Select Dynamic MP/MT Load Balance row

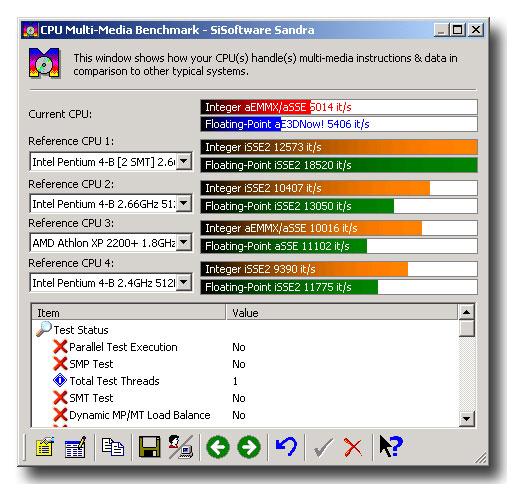tap(245, 415)
